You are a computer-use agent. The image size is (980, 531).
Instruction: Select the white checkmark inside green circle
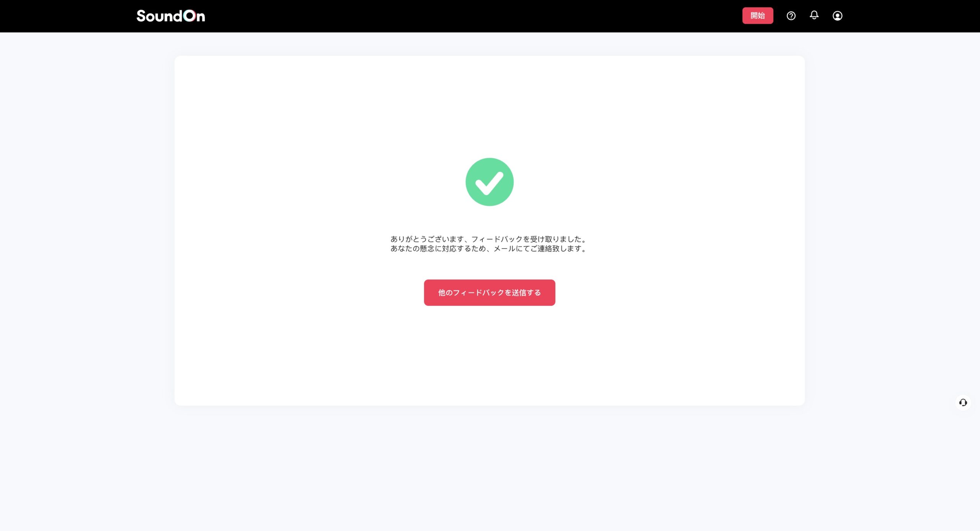[489, 183]
